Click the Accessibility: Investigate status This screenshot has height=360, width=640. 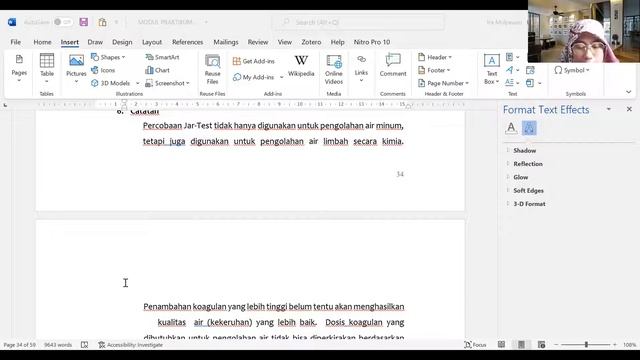click(x=130, y=345)
